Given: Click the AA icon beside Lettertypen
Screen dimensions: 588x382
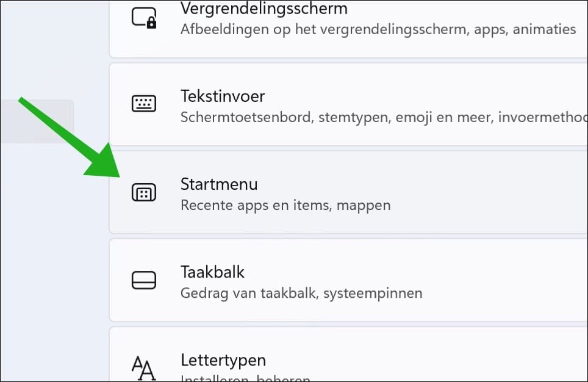Looking at the screenshot, I should click(144, 367).
